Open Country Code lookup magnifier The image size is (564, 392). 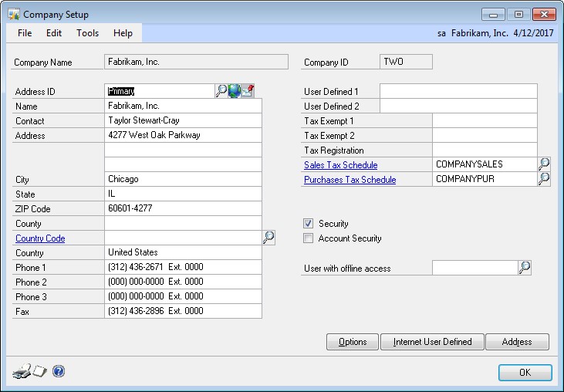[268, 238]
